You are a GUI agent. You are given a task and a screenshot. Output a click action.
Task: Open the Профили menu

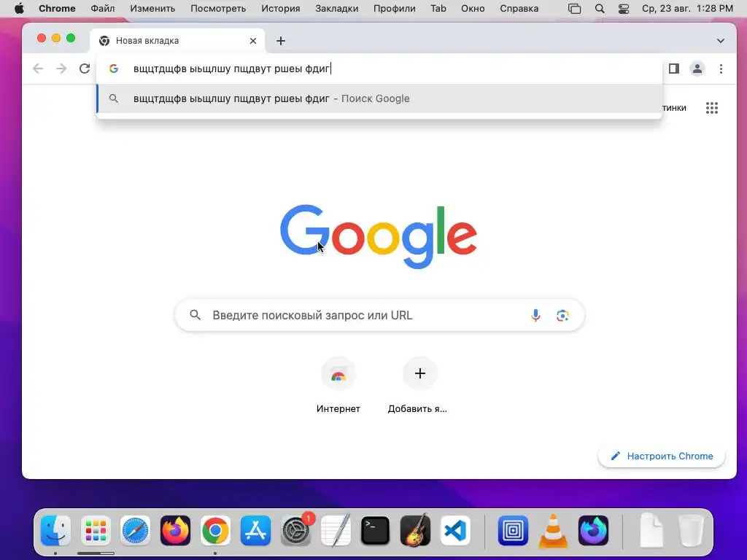point(394,9)
